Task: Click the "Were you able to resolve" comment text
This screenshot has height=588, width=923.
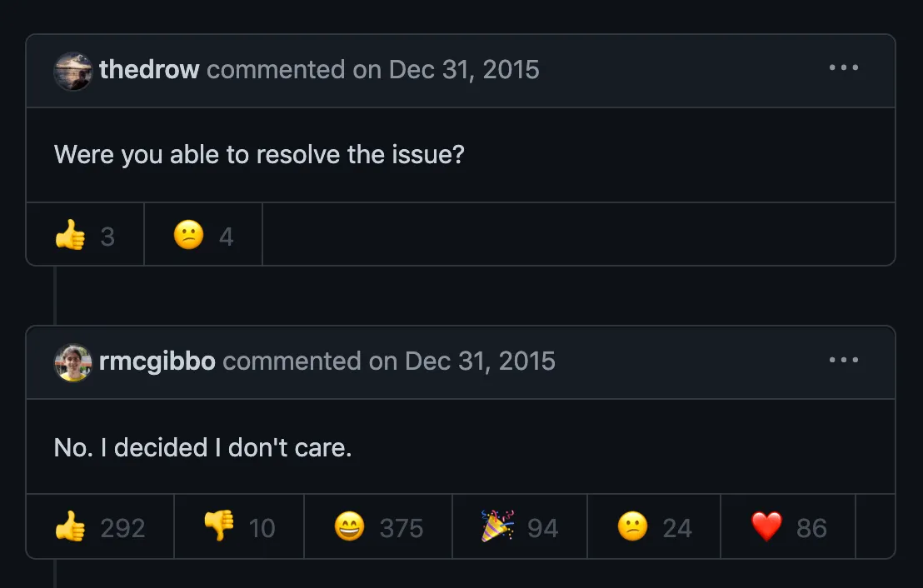Action: pyautogui.click(x=259, y=155)
